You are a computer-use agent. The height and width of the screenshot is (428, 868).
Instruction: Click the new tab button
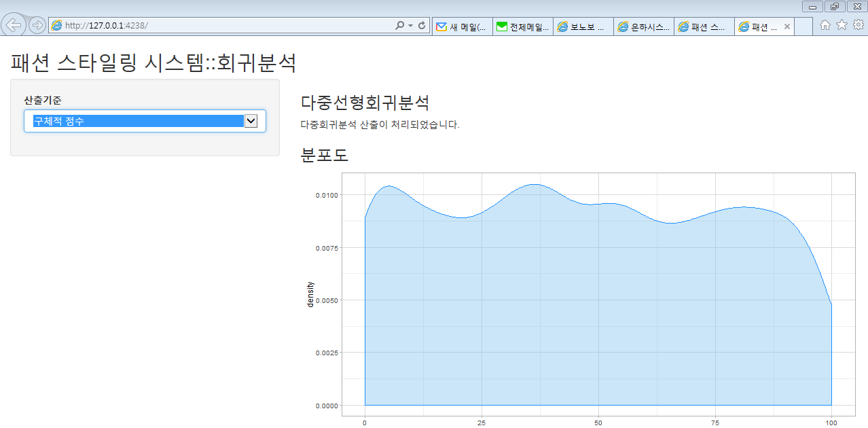(x=803, y=27)
